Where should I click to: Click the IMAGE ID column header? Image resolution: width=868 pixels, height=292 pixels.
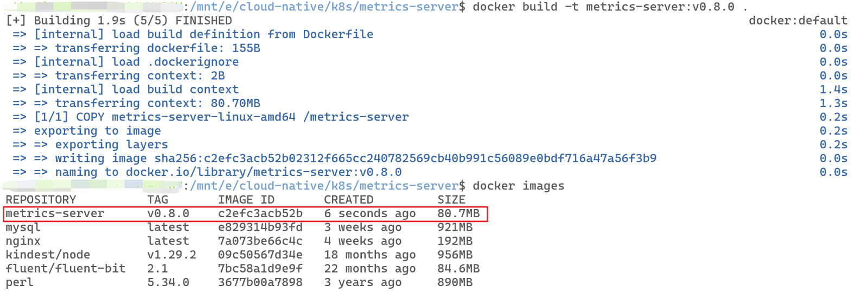246,200
